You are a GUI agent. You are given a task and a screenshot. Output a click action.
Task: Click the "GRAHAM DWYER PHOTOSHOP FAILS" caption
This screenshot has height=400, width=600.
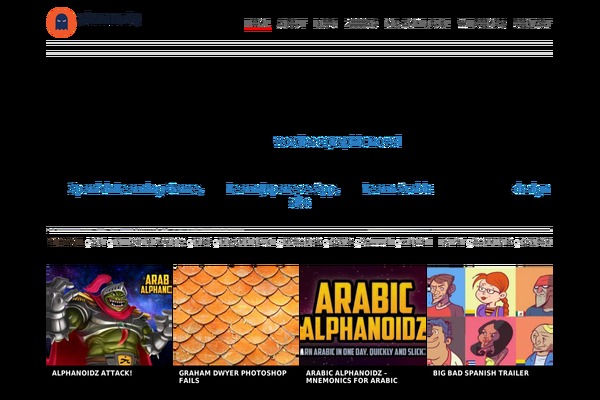pyautogui.click(x=233, y=377)
